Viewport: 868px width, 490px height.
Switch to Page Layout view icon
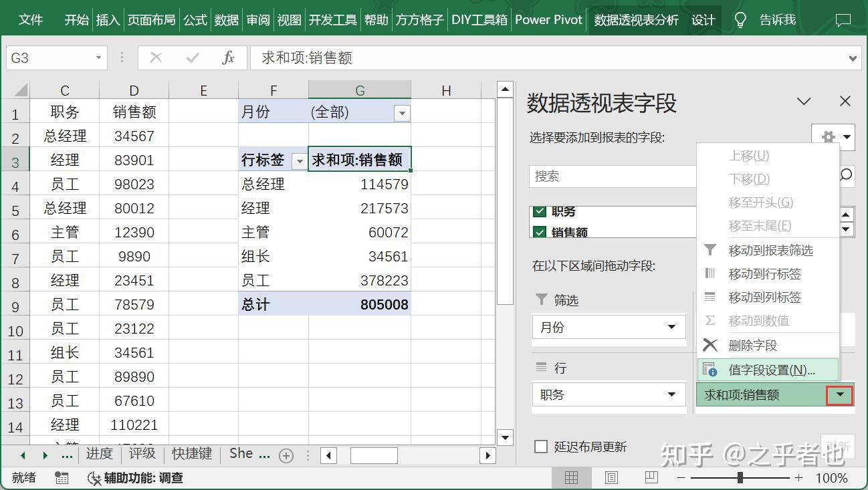(x=611, y=477)
